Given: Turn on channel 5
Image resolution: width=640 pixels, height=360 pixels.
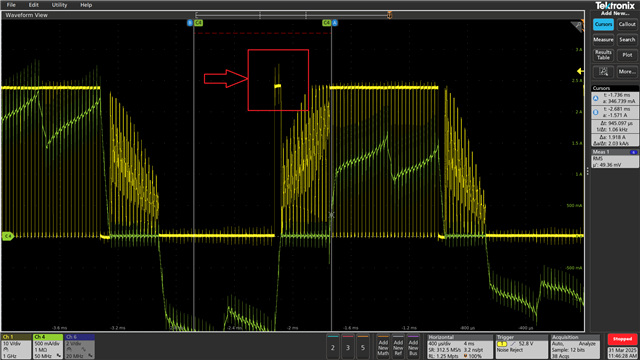Looking at the screenshot, I should pos(363,347).
